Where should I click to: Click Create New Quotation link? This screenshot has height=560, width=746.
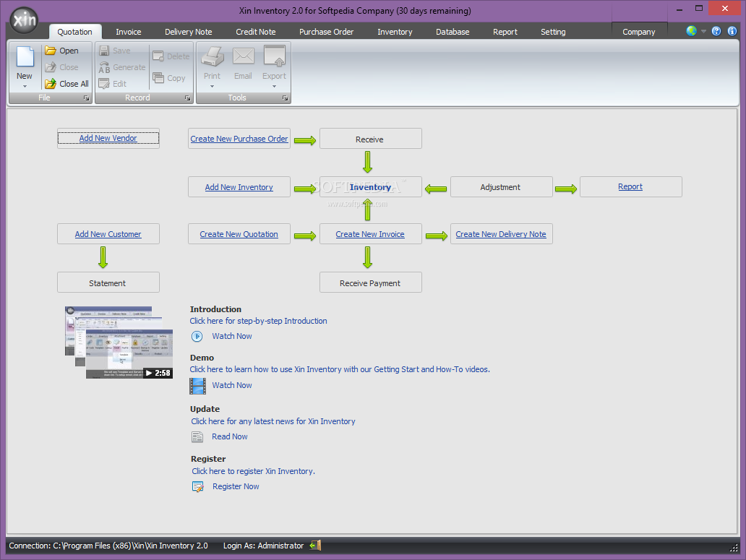tap(239, 234)
